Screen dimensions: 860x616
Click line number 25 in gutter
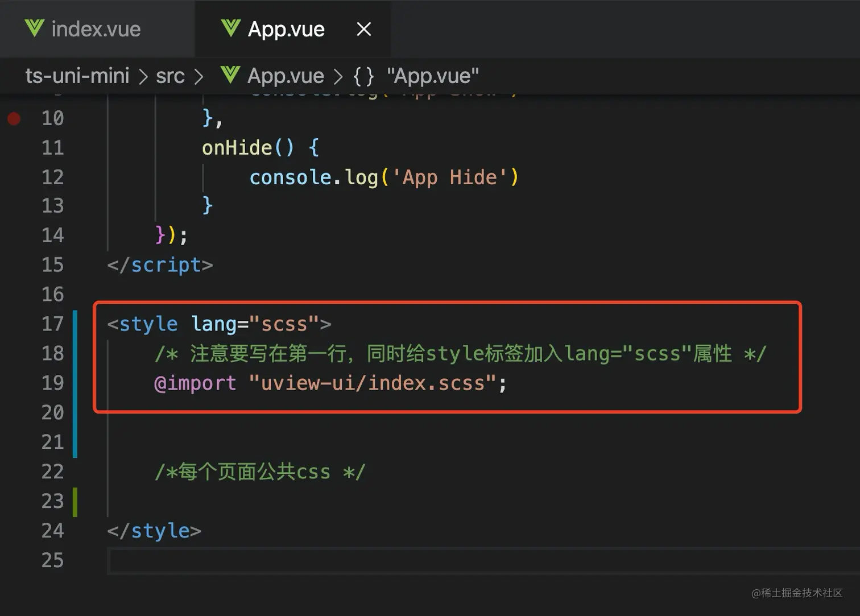pos(53,561)
